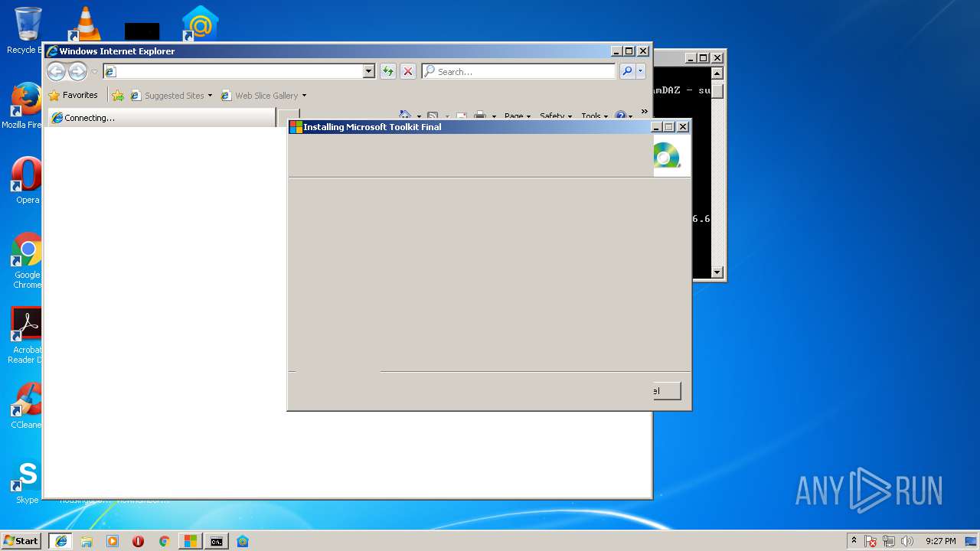Click the Start button
The height and width of the screenshot is (551, 980).
(21, 541)
